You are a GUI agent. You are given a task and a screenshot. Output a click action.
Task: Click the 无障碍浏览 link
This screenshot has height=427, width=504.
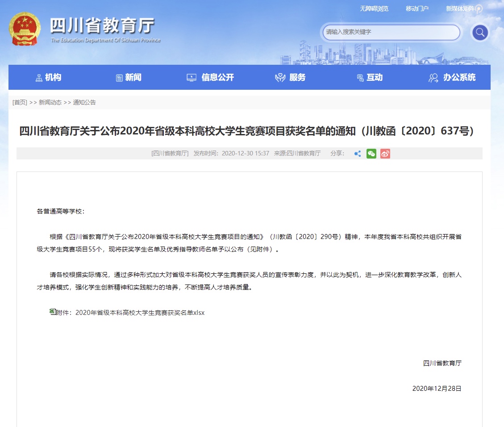click(x=374, y=8)
